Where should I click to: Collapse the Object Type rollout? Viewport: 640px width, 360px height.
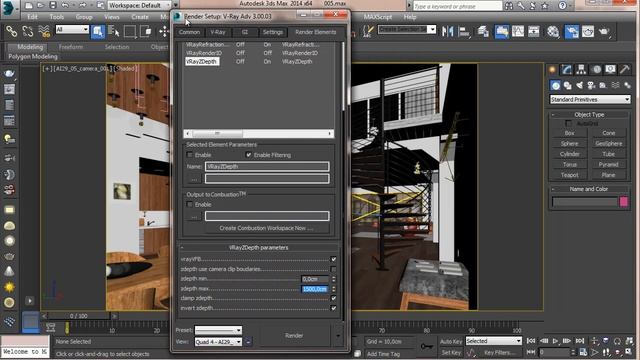[x=589, y=115]
